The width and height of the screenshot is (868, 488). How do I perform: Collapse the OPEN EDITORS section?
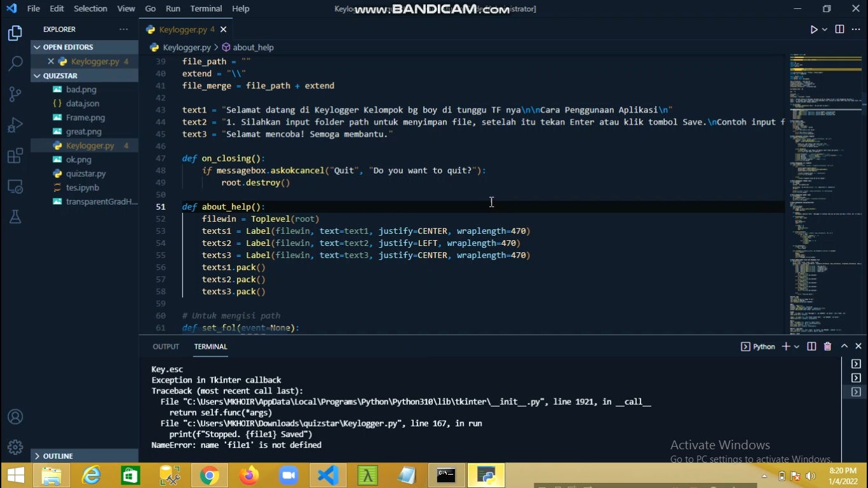pos(85,47)
